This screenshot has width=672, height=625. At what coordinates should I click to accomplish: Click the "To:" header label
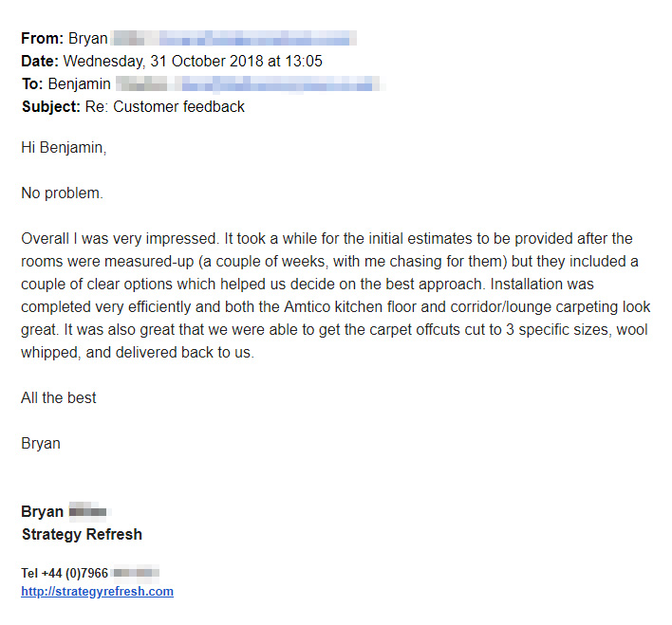click(x=32, y=84)
